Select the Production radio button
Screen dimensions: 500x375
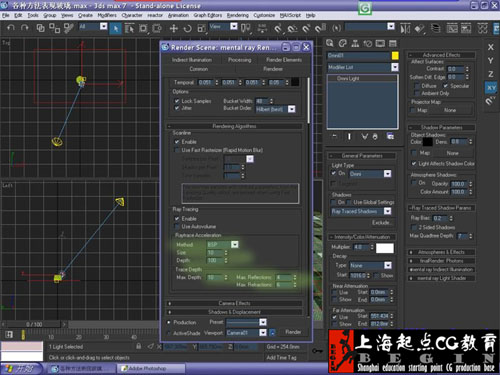click(169, 322)
